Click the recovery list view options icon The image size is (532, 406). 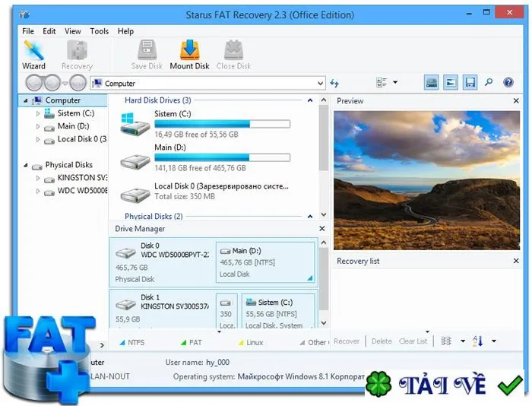pyautogui.click(x=446, y=341)
